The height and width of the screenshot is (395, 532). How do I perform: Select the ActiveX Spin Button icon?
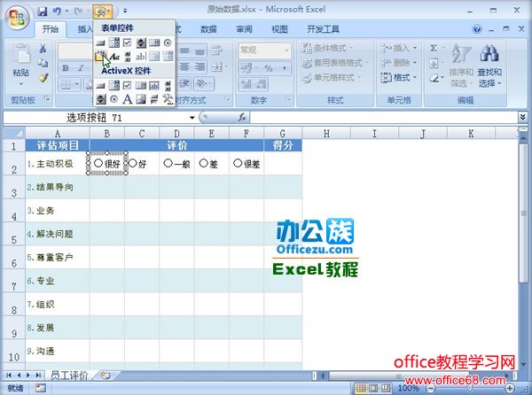pos(100,99)
